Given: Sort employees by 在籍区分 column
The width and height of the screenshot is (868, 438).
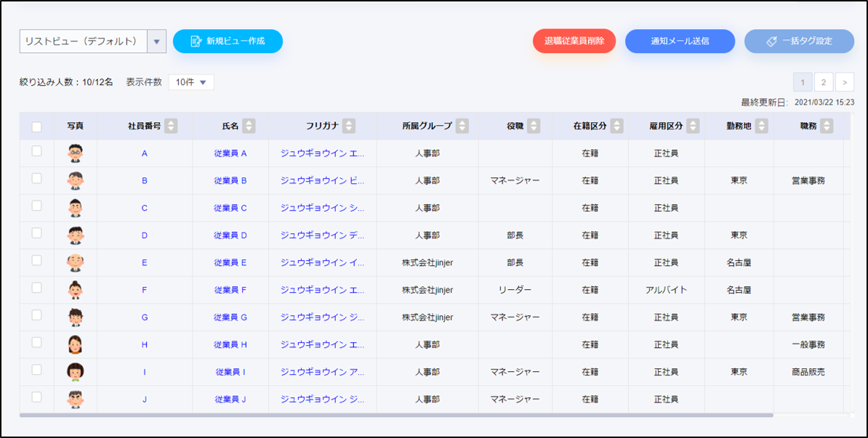Looking at the screenshot, I should coord(616,126).
